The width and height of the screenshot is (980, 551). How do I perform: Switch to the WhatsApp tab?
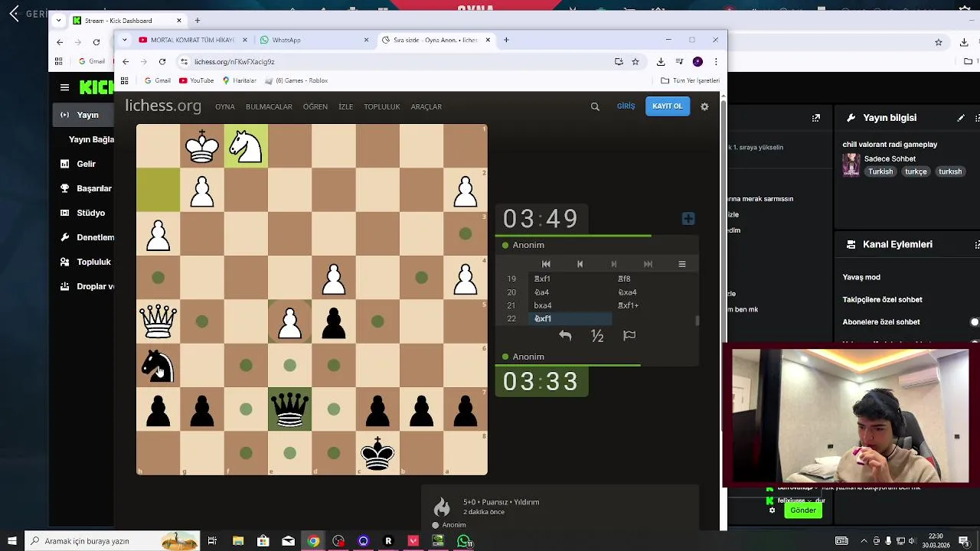(x=314, y=40)
